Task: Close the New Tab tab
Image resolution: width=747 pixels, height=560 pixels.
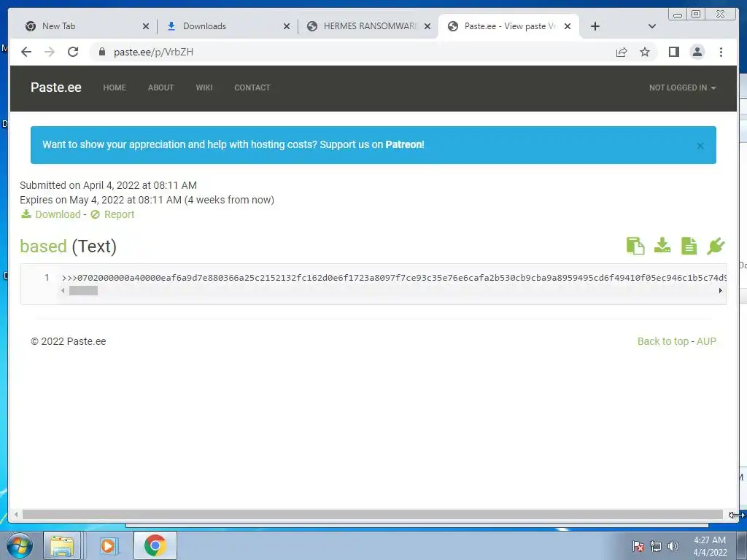Action: [146, 26]
